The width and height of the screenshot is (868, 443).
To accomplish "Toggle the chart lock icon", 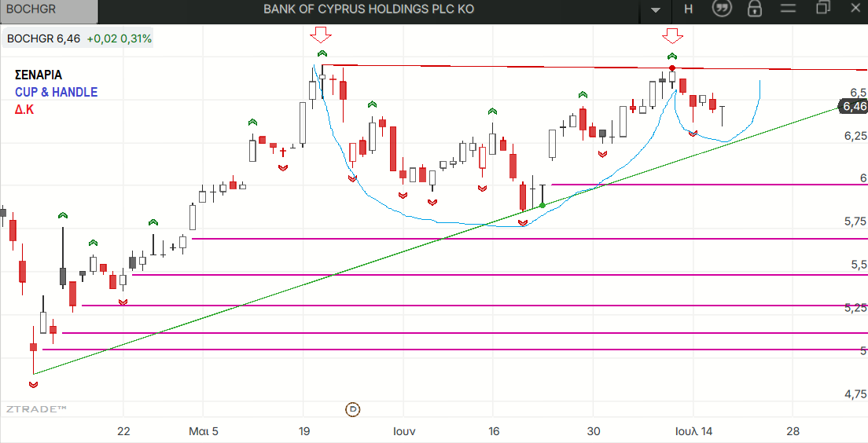I will tap(753, 9).
